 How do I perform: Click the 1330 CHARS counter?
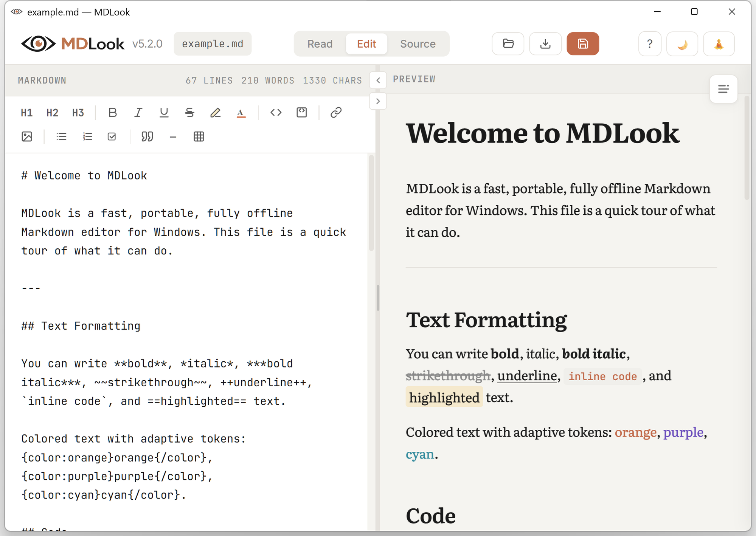[332, 81]
